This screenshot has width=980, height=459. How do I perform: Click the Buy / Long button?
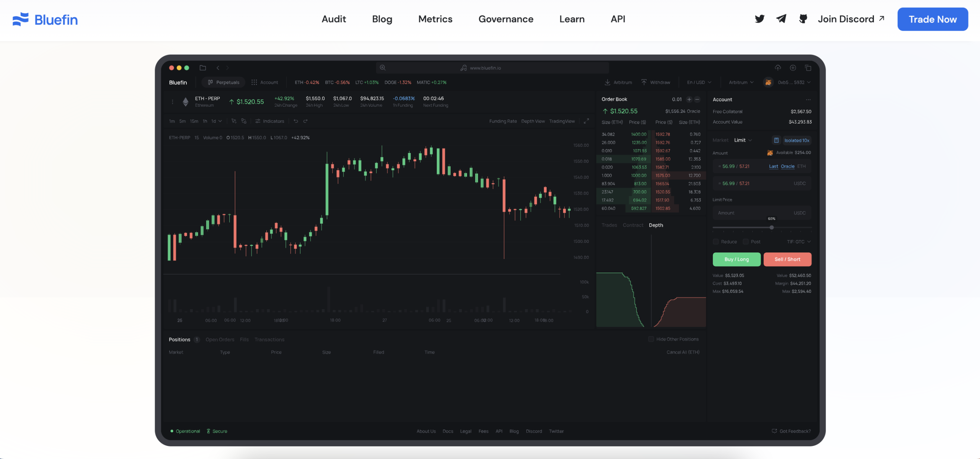tap(737, 259)
